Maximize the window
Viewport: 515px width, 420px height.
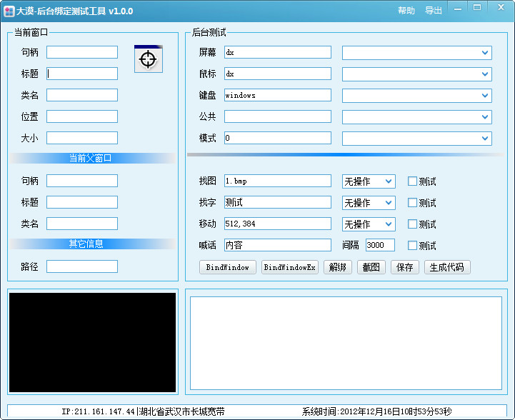tap(477, 8)
